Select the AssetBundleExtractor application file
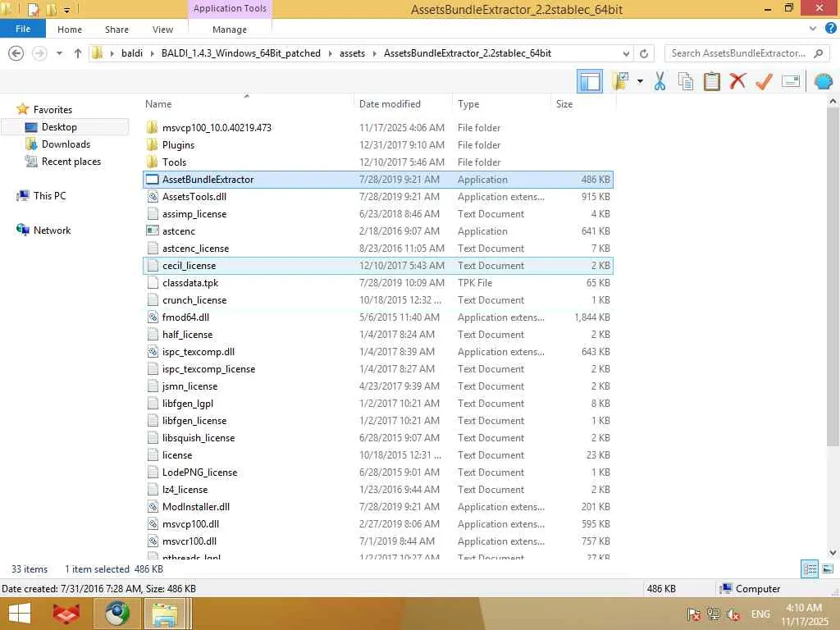840x630 pixels. coord(377,180)
